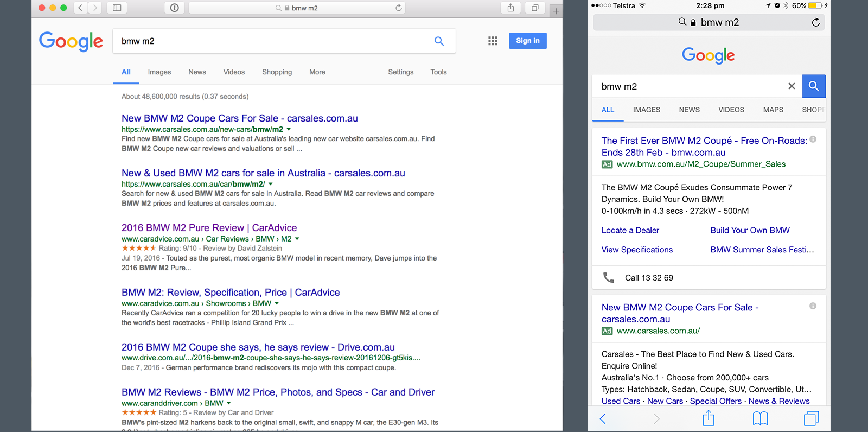Switch to desktop Images tab
The width and height of the screenshot is (868, 432).
pyautogui.click(x=159, y=72)
